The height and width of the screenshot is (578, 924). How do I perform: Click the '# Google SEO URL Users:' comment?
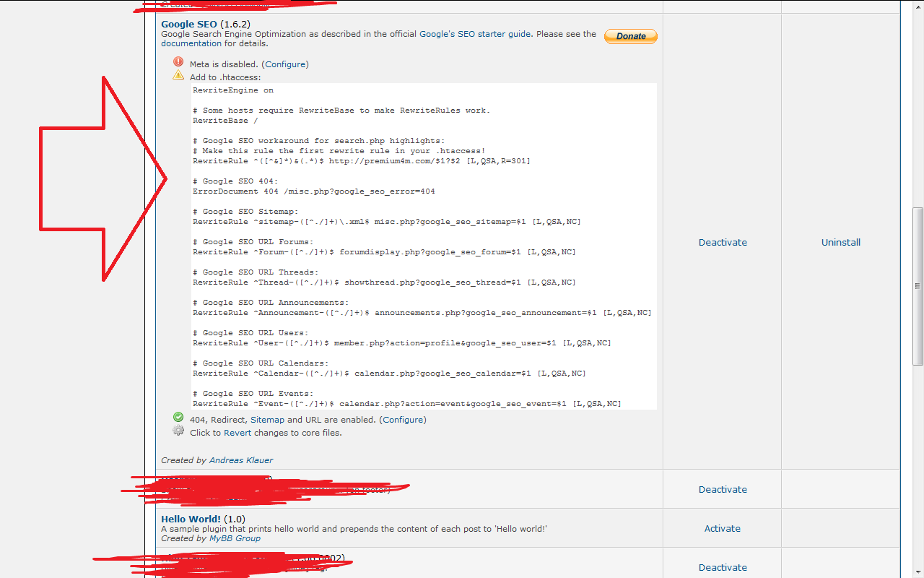(250, 333)
